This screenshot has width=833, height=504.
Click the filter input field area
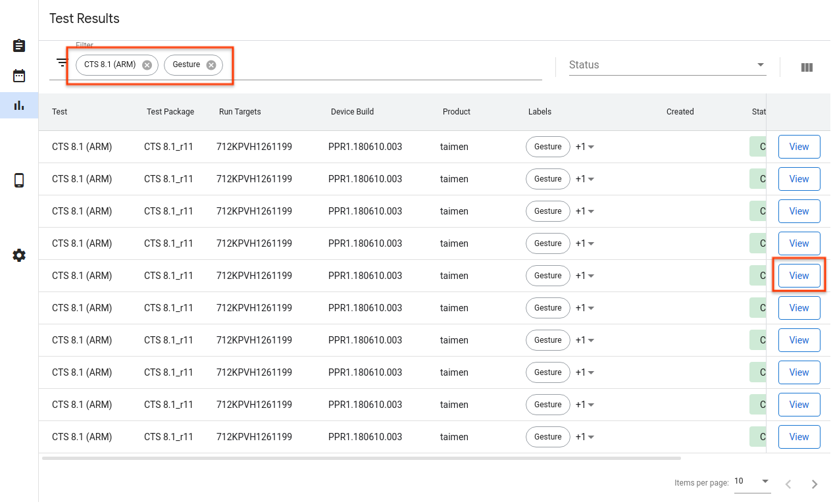pyautogui.click(x=382, y=65)
